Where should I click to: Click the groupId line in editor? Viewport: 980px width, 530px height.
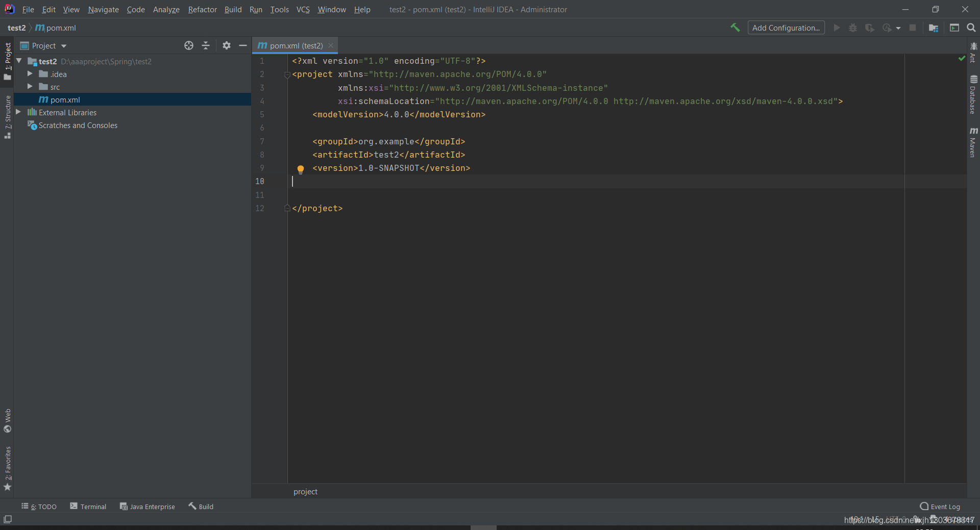(x=388, y=141)
